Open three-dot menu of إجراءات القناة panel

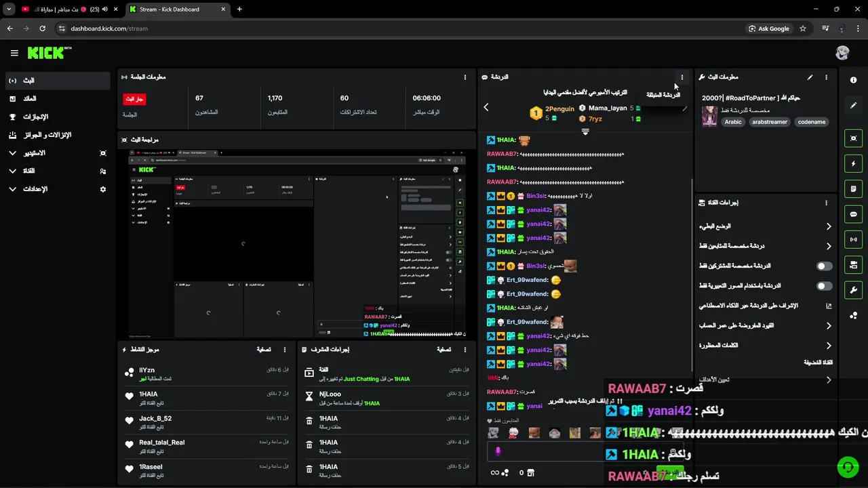pyautogui.click(x=826, y=203)
